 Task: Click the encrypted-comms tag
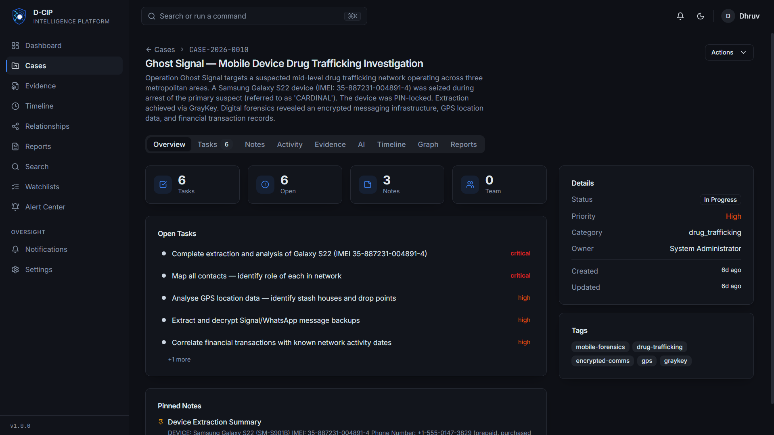click(x=602, y=361)
